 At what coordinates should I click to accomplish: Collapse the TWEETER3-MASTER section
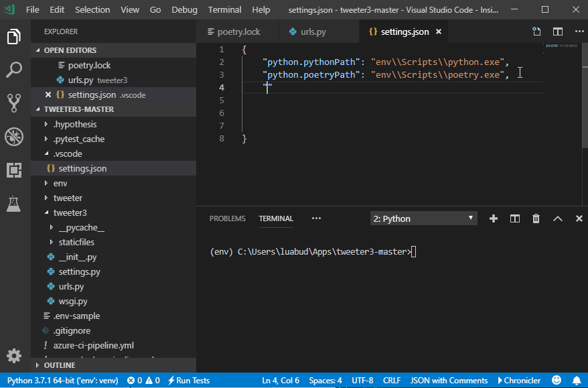pos(78,109)
